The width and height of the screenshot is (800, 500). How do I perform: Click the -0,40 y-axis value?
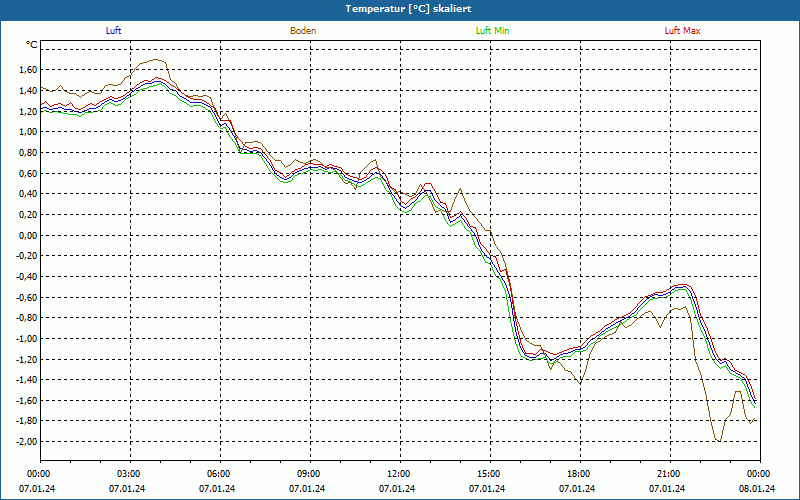28,277
